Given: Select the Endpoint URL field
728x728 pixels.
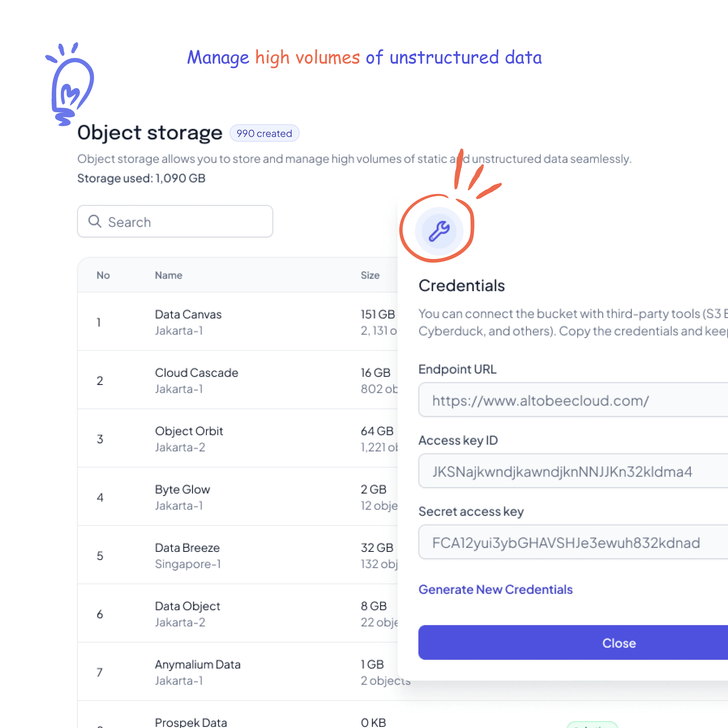Looking at the screenshot, I should (573, 400).
